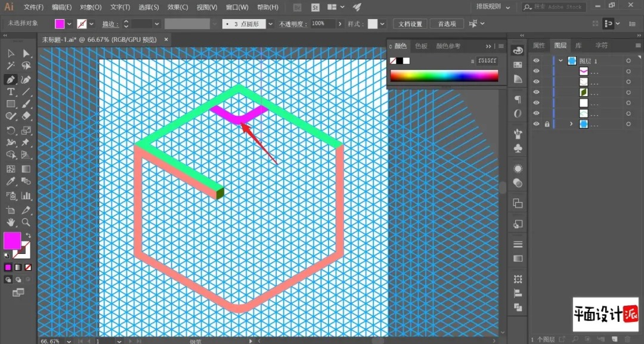Select the Type (T) tool

(11, 92)
